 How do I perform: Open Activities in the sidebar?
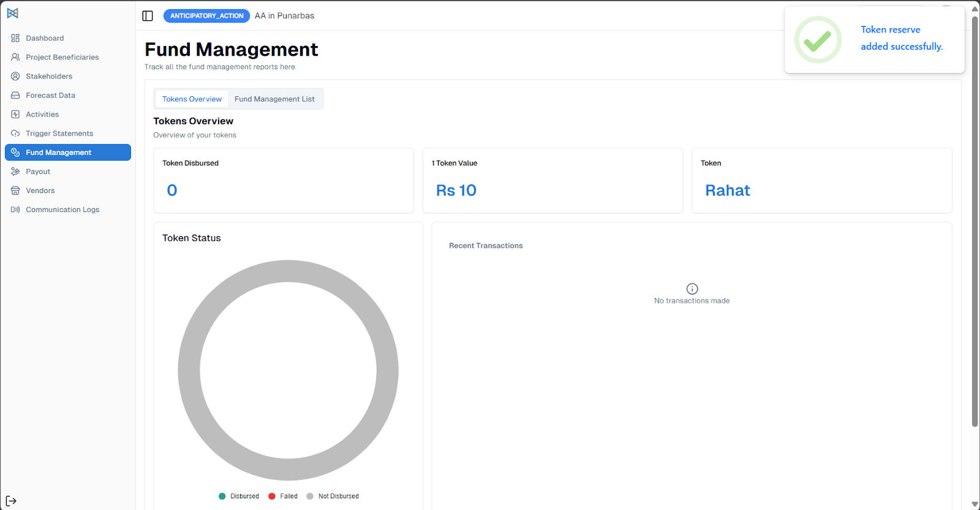[x=68, y=114]
